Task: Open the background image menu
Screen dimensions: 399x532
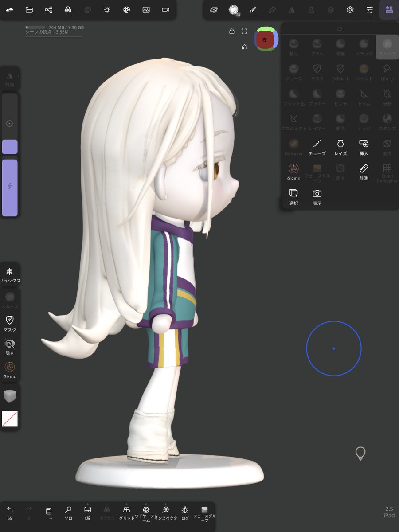Action: tap(146, 10)
